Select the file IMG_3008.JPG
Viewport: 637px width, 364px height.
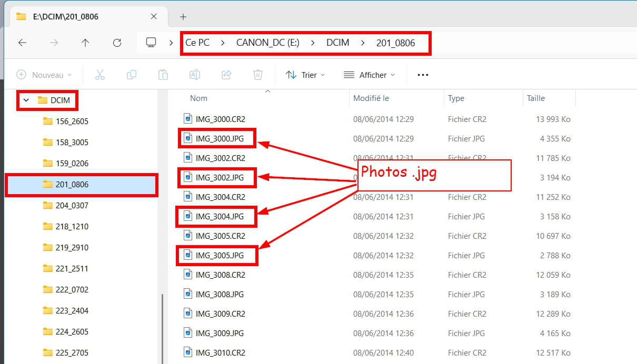[220, 294]
